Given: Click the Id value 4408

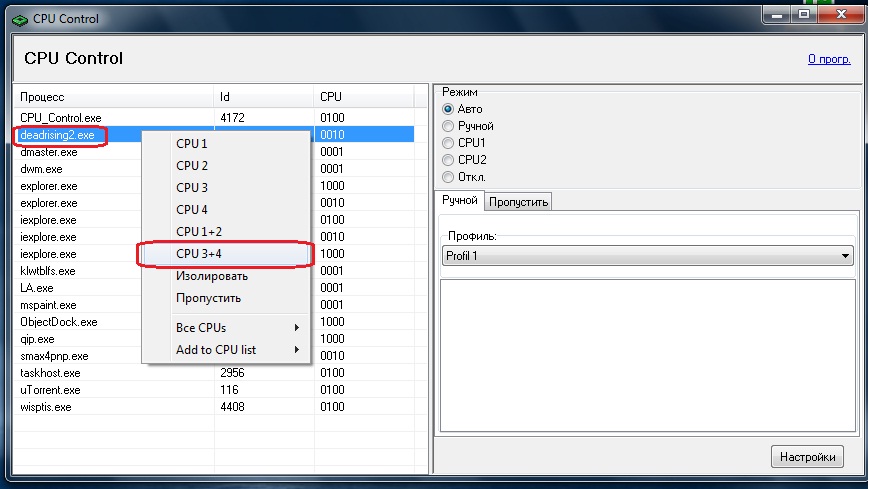Looking at the screenshot, I should click(x=232, y=407).
